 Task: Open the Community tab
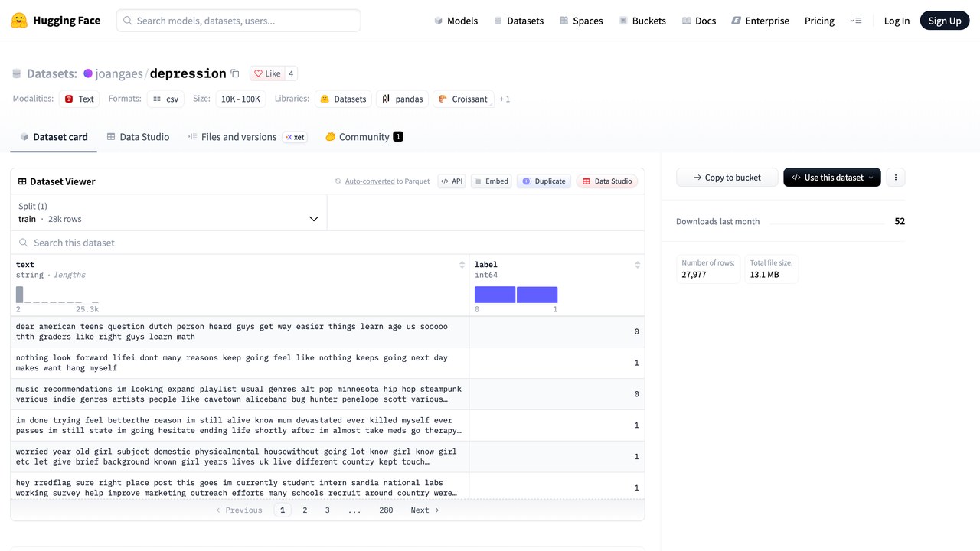[364, 137]
